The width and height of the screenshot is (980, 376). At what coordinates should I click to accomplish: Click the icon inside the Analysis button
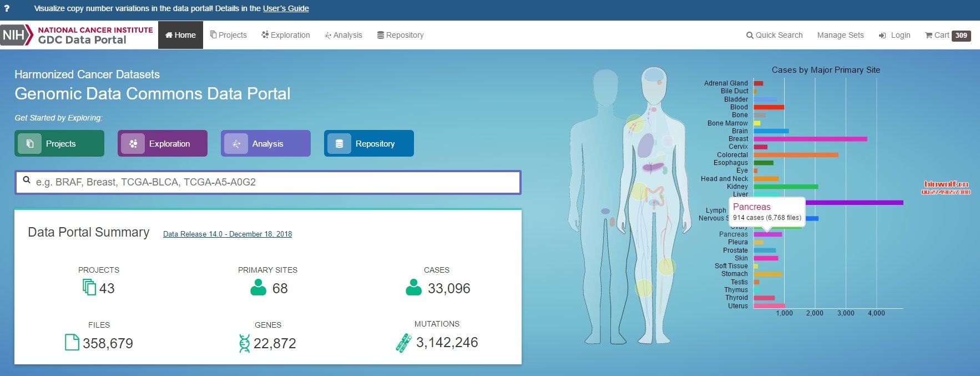[236, 143]
